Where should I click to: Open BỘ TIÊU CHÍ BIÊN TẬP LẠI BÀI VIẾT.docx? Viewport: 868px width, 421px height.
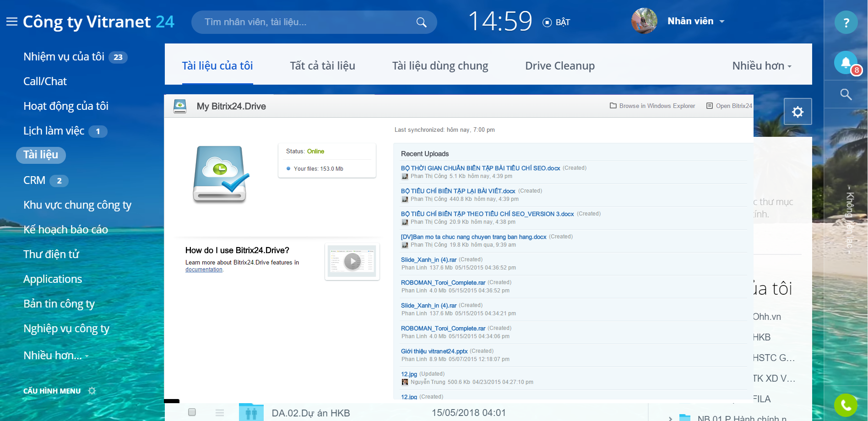pyautogui.click(x=458, y=191)
